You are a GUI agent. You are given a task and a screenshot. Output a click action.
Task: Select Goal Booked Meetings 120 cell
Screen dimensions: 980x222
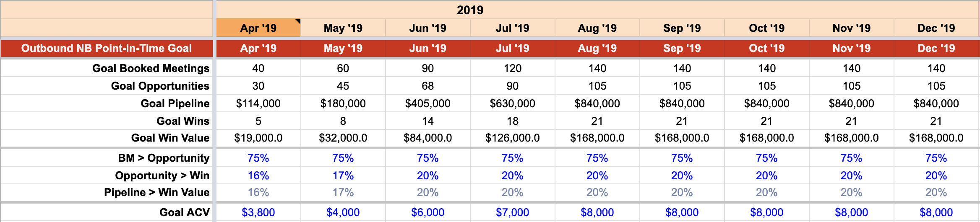pos(513,68)
